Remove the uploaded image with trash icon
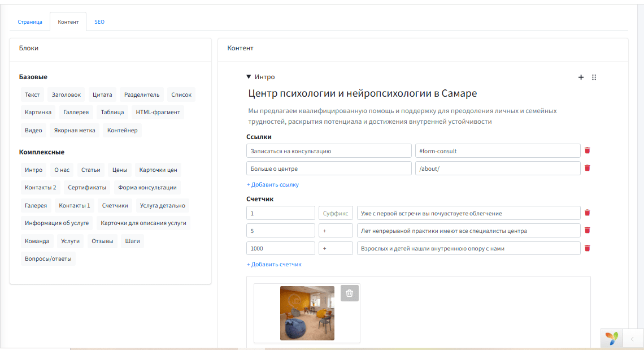 349,293
